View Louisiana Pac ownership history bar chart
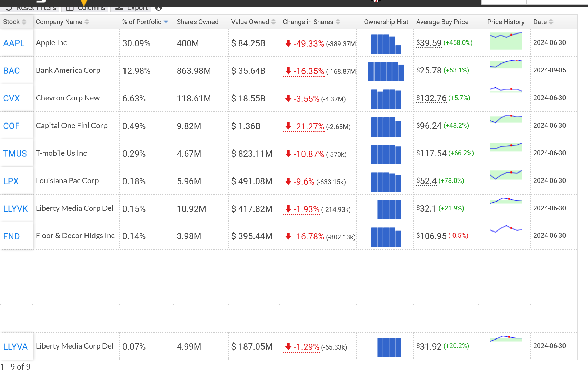588x373 pixels. click(x=386, y=182)
